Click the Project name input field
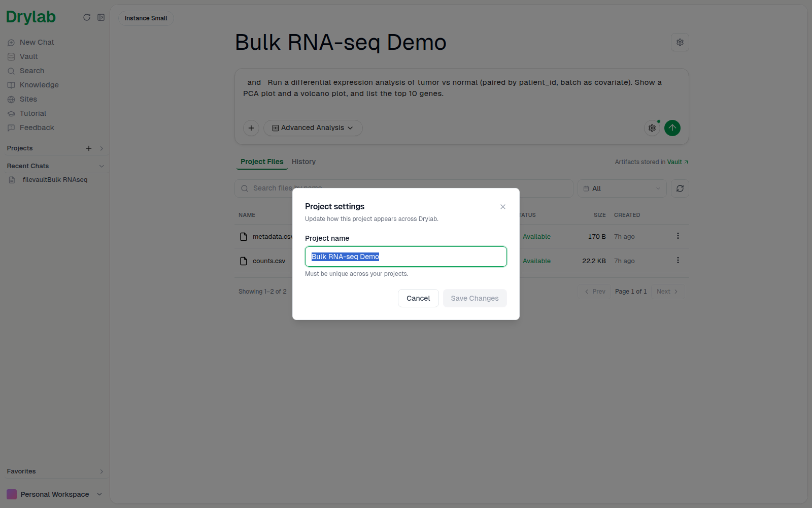The height and width of the screenshot is (508, 812). [406, 257]
